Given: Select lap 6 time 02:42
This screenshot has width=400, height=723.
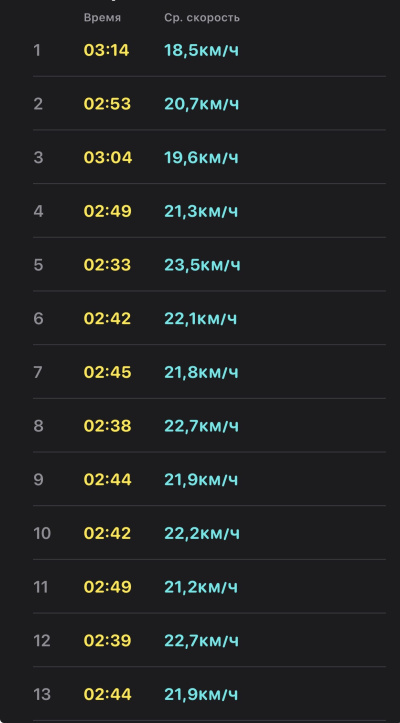Looking at the screenshot, I should pyautogui.click(x=107, y=319).
